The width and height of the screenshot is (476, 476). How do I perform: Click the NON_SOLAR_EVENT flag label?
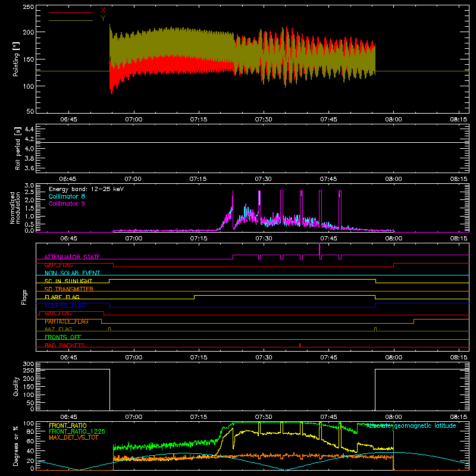[72, 273]
